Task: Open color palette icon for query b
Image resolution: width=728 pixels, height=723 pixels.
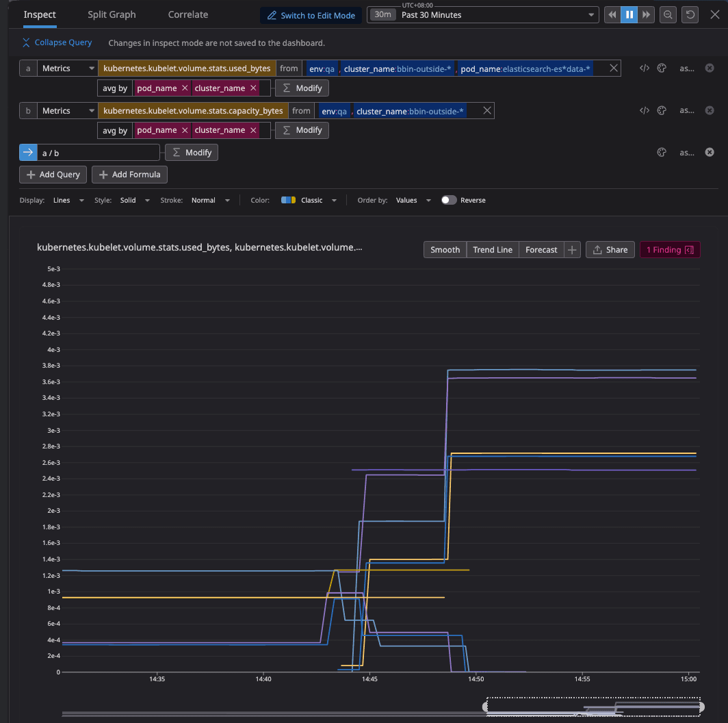Action: pyautogui.click(x=662, y=111)
